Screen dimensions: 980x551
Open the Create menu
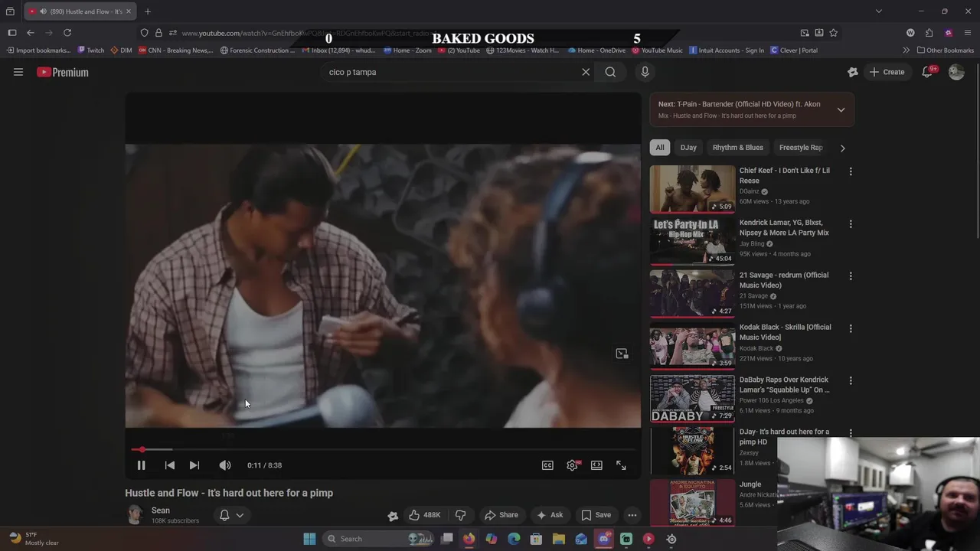point(887,72)
